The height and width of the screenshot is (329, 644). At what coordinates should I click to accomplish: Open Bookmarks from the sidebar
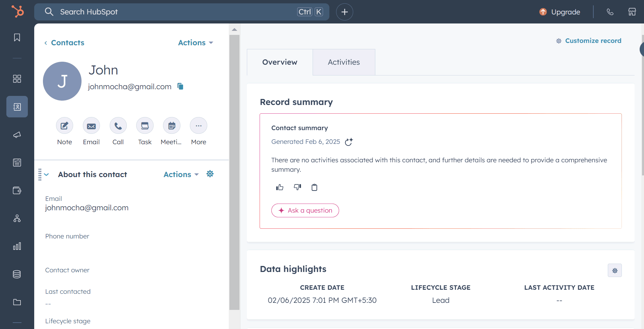17,38
